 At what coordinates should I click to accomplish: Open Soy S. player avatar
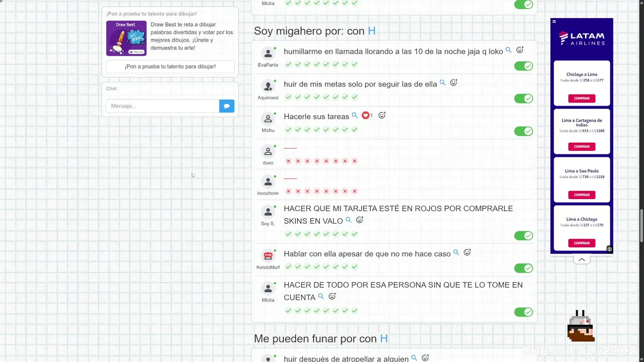268,212
